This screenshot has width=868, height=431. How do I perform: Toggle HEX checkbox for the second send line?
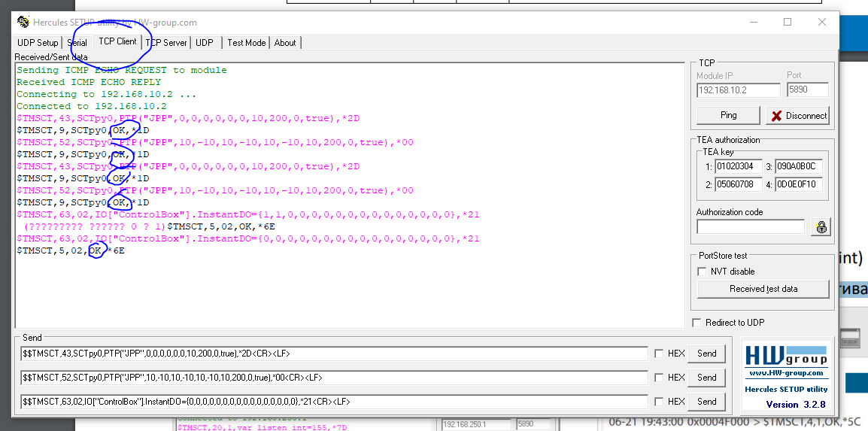[660, 378]
